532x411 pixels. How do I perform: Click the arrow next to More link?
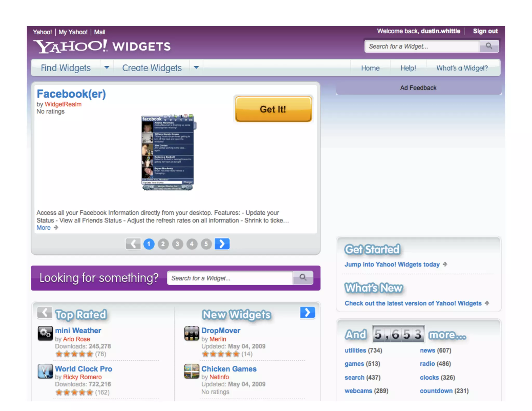pos(56,227)
